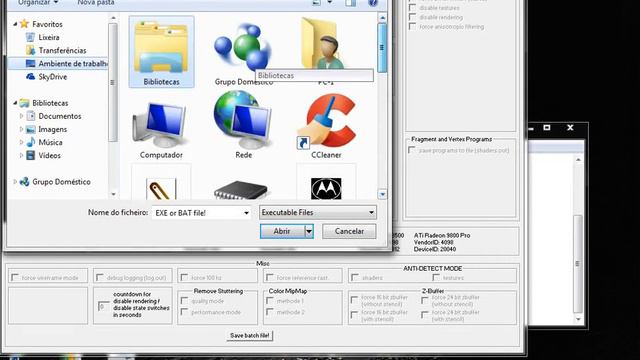Toggle force anisotropic filtering checkbox
The image size is (640, 360).
point(413,27)
